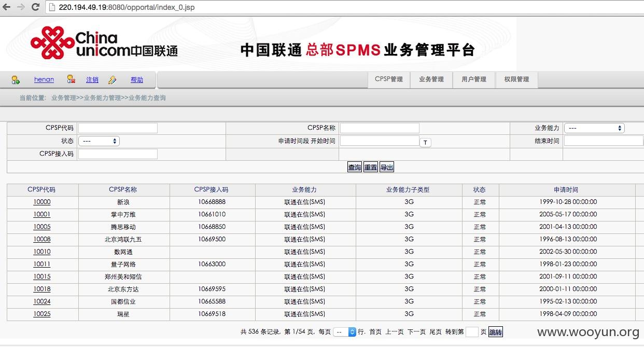The width and height of the screenshot is (644, 347).
Task: Open CPSP code 10015 link
Action: pos(42,277)
